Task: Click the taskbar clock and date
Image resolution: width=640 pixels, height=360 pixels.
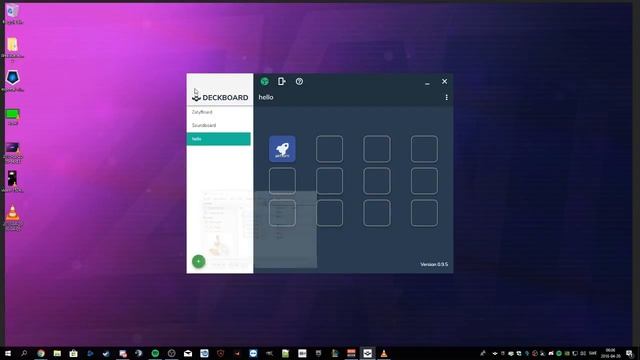Action: click(610, 353)
